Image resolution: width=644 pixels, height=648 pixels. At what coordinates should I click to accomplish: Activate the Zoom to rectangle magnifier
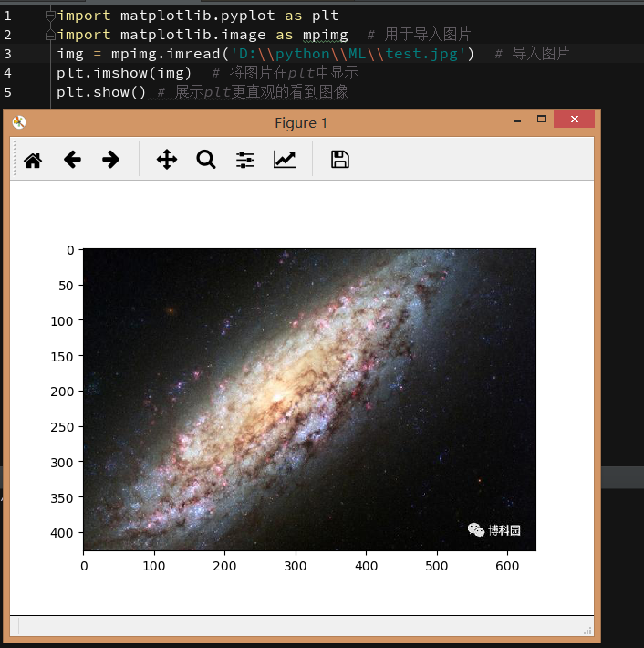click(x=206, y=160)
